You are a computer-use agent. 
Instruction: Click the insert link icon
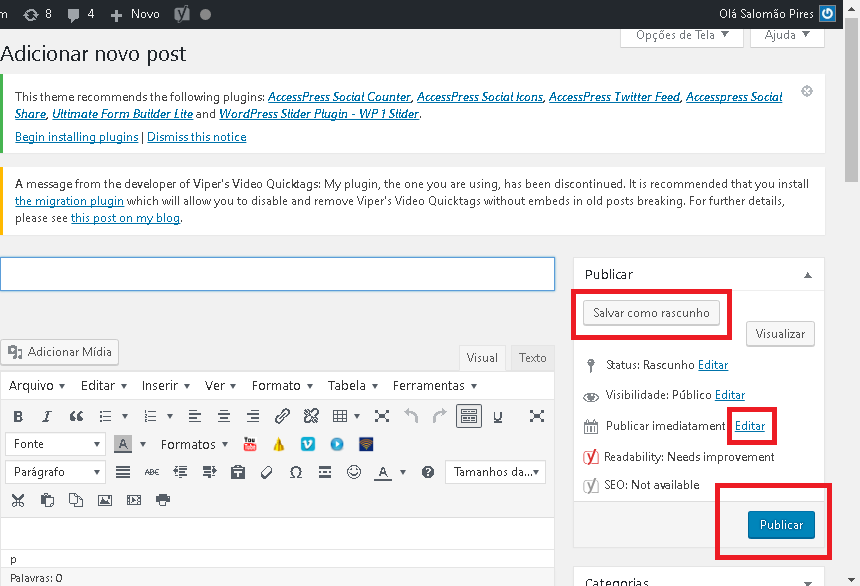tap(282, 416)
